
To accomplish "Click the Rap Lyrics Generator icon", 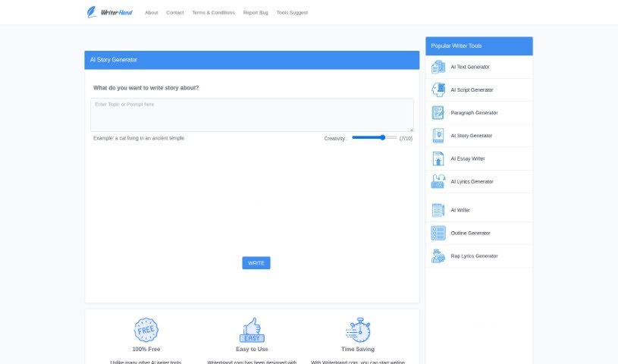I will (438, 256).
